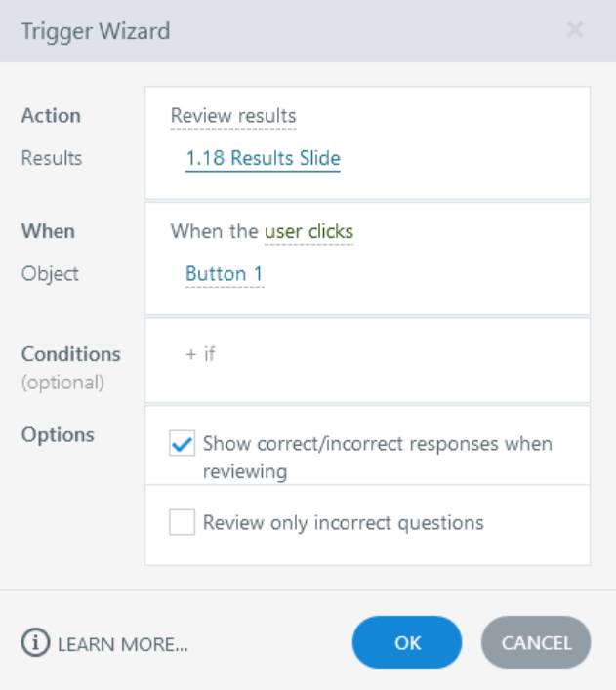The width and height of the screenshot is (616, 690).
Task: Click the Trigger Wizard title bar
Action: pyautogui.click(x=244, y=30)
